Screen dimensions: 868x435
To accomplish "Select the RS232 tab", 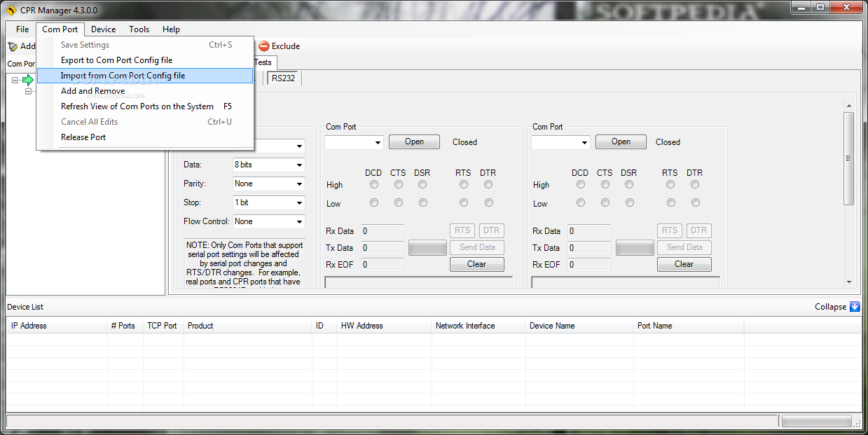I will (x=284, y=78).
